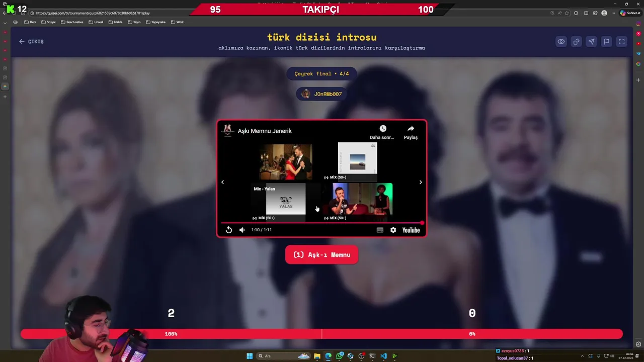Viewport: 644px width, 362px height.
Task: Open Copilot Sohbet et button
Action: pyautogui.click(x=630, y=13)
